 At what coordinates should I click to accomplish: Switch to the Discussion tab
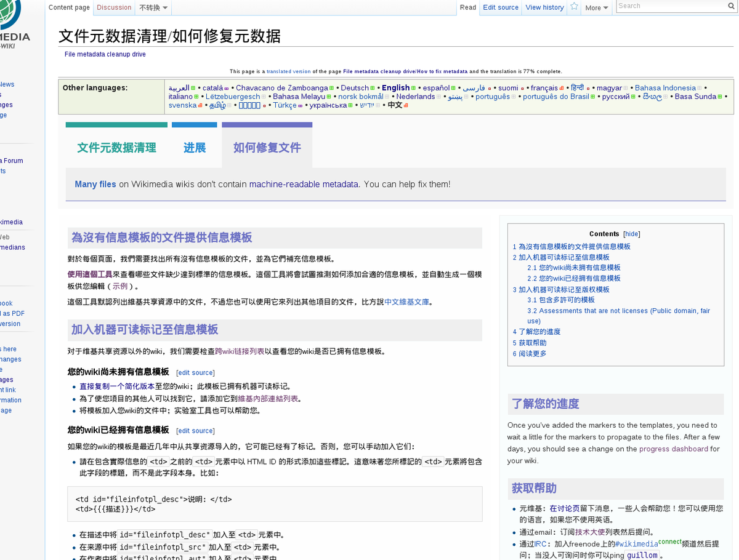click(114, 7)
